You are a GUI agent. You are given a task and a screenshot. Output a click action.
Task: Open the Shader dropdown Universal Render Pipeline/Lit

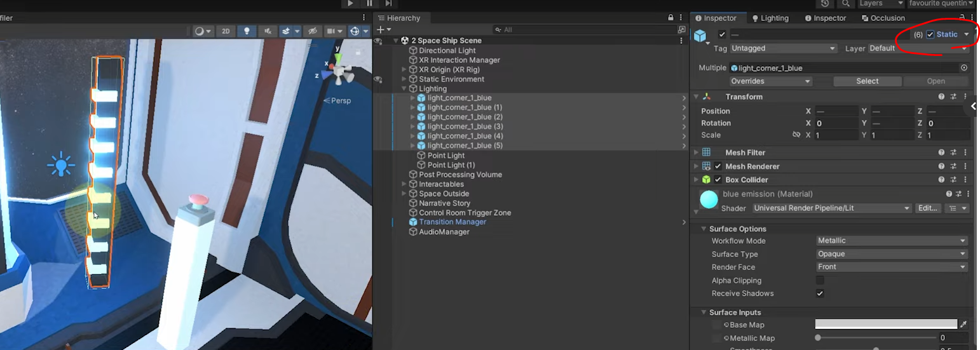click(x=832, y=208)
